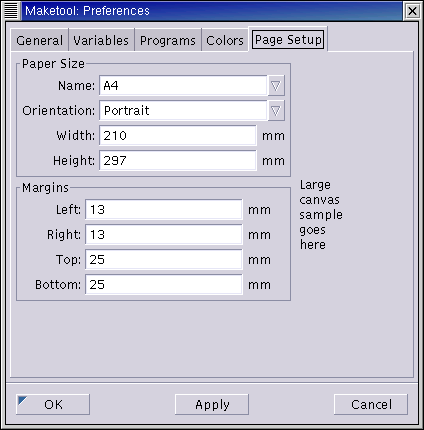424x430 pixels.
Task: Open the Orientation dropdown arrow
Action: [276, 111]
